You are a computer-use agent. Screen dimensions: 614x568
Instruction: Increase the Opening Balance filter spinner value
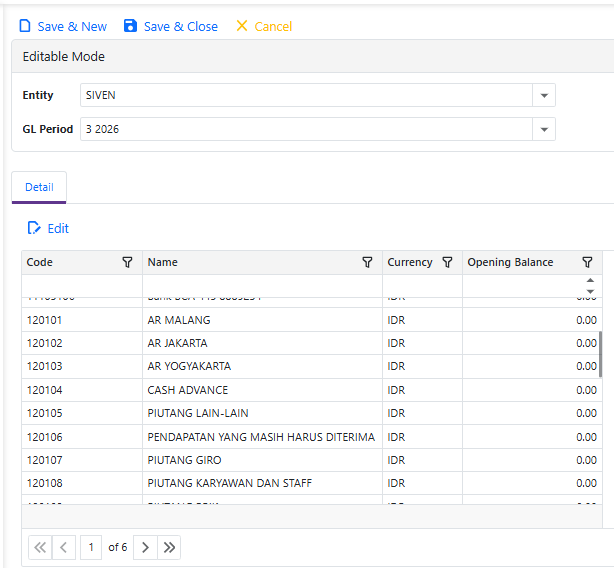tap(590, 280)
